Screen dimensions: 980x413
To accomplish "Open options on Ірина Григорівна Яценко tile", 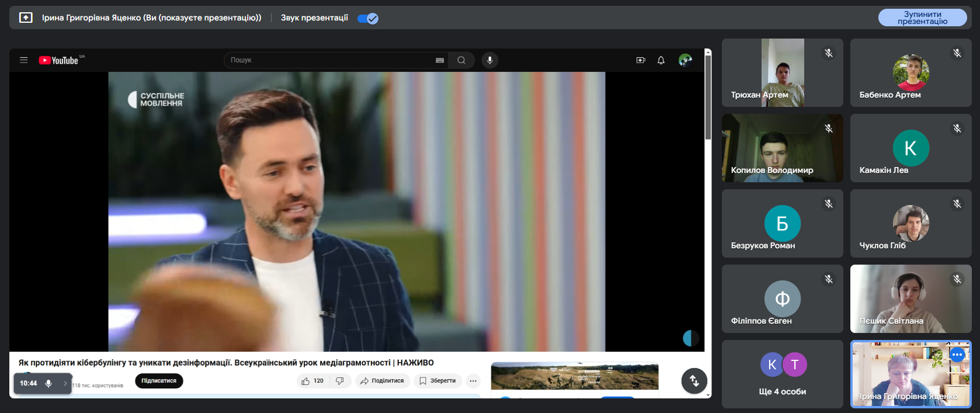I will [x=957, y=355].
